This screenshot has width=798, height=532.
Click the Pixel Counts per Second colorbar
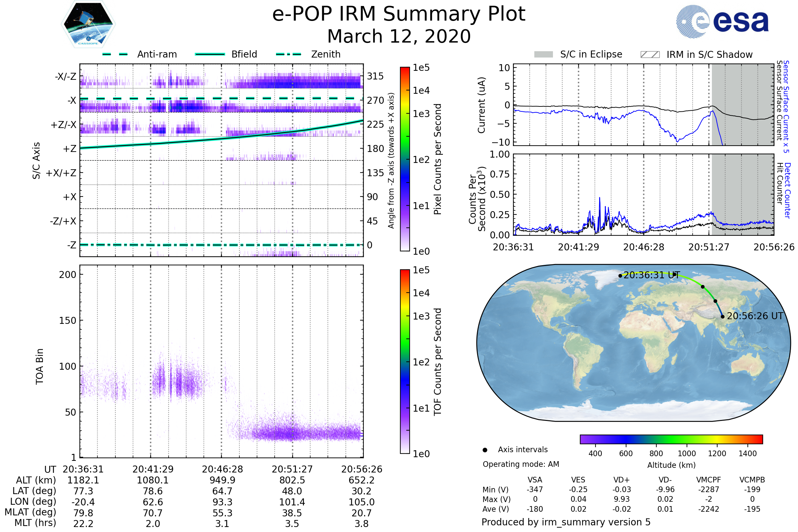pos(405,159)
